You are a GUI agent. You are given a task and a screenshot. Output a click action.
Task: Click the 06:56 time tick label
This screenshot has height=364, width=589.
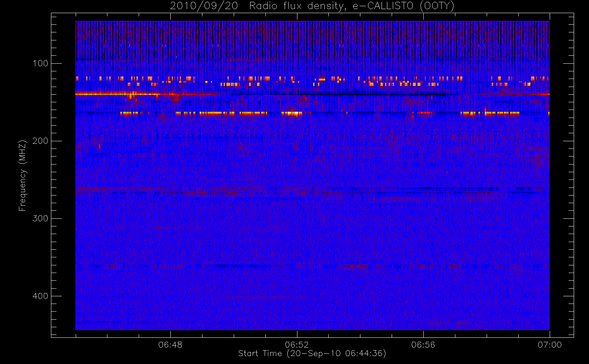click(423, 345)
